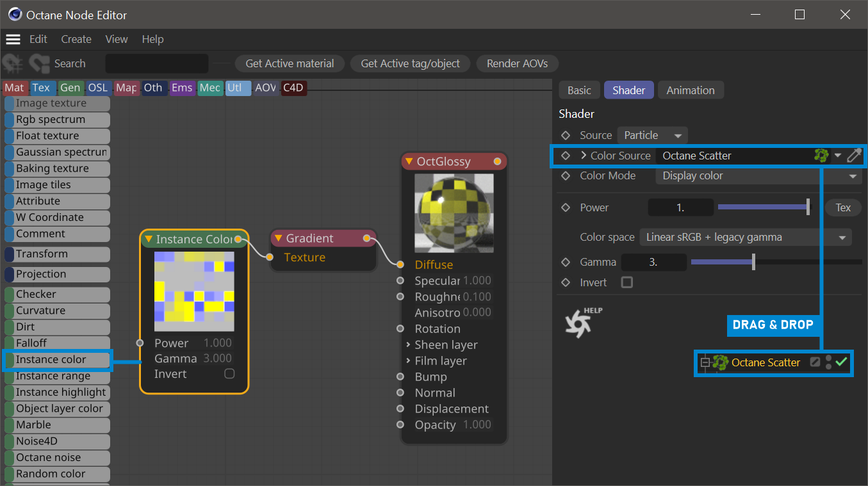The height and width of the screenshot is (486, 868).
Task: Toggle the Tex node category filter
Action: tap(42, 88)
